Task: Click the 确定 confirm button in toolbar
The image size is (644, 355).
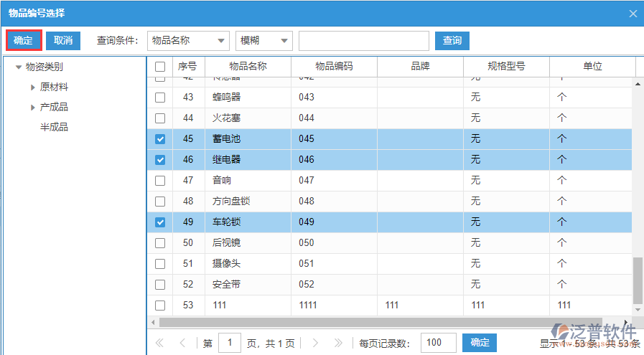Action: tap(24, 41)
